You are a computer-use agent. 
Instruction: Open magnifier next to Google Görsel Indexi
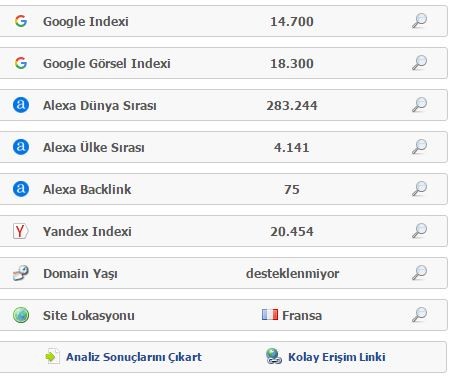[x=419, y=63]
